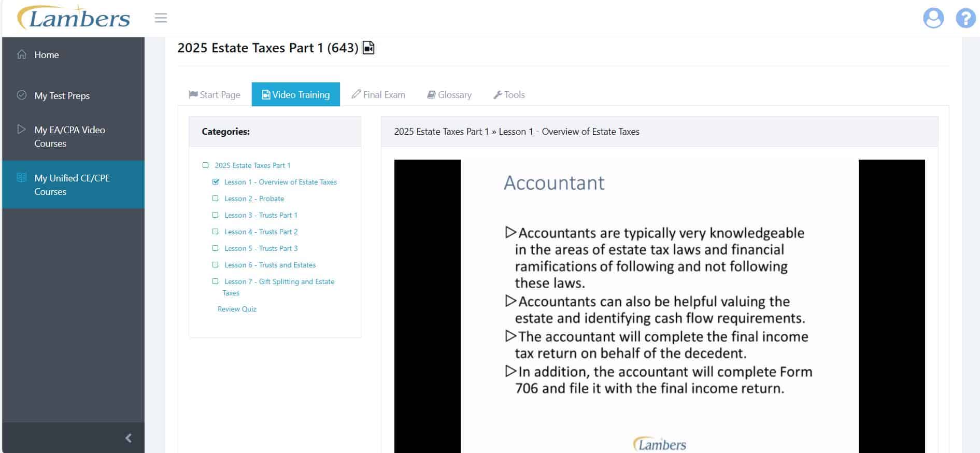
Task: Open My Test Preps in sidebar
Action: 62,96
